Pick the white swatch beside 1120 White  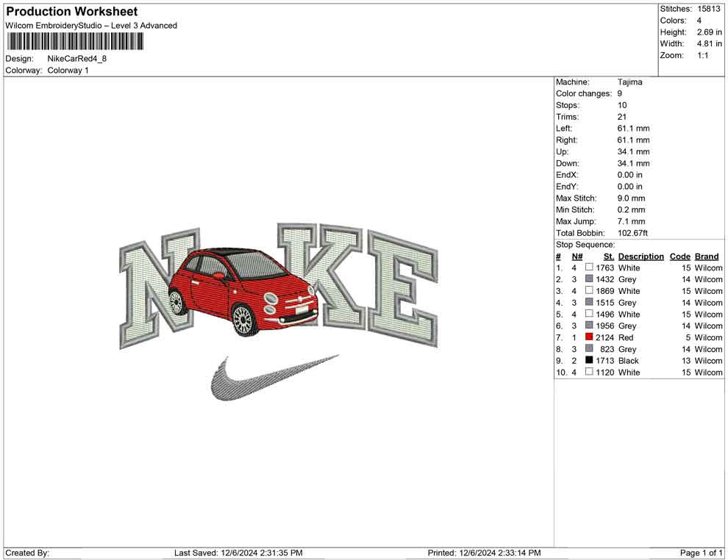click(x=589, y=372)
